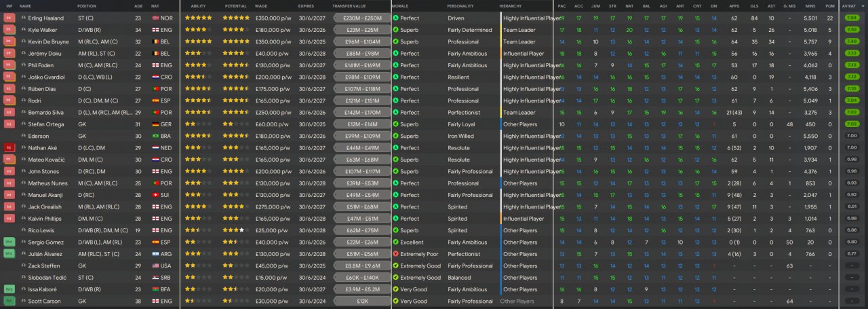The width and height of the screenshot is (868, 309).
Task: Click Rodri's £121M - £151M transfer value
Action: click(362, 101)
